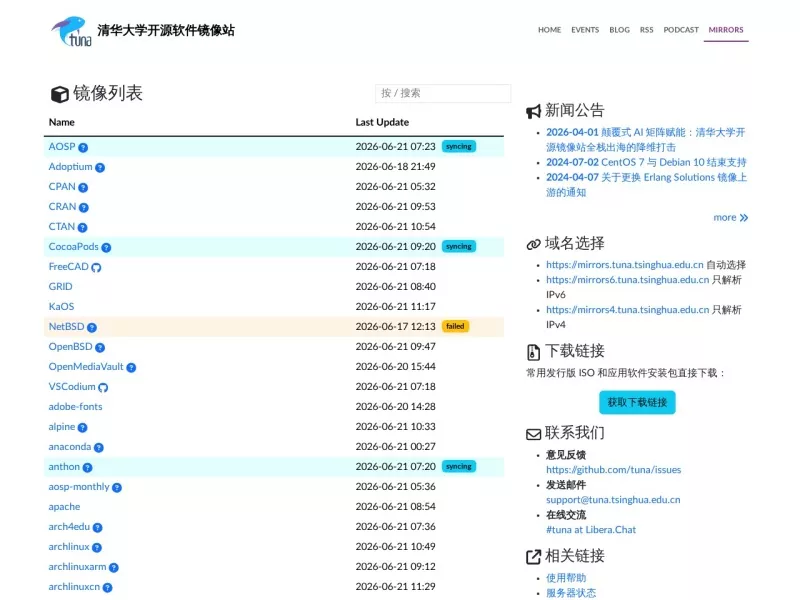Open the adobe-fonts mirror link
Image resolution: width=800 pixels, height=600 pixels.
pyautogui.click(x=76, y=407)
